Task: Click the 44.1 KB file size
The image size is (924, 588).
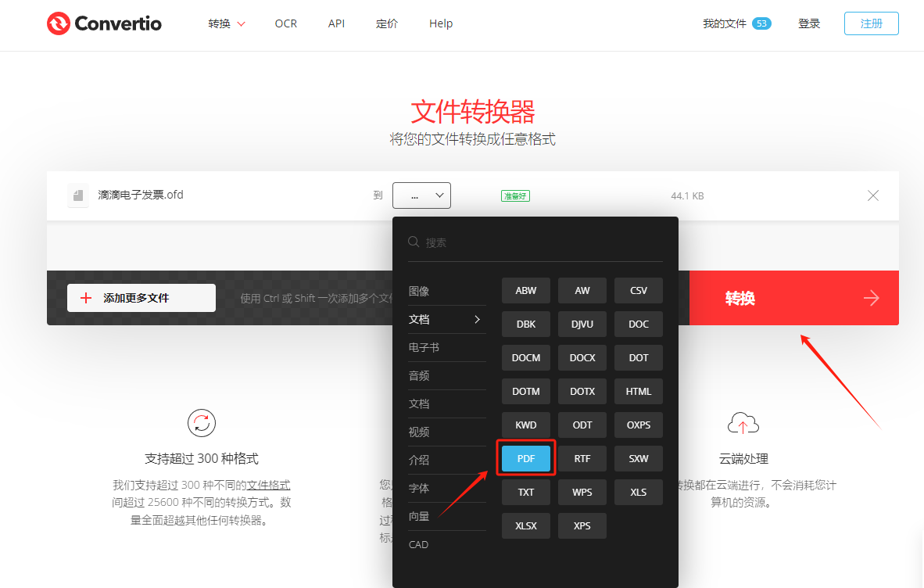Action: coord(687,195)
